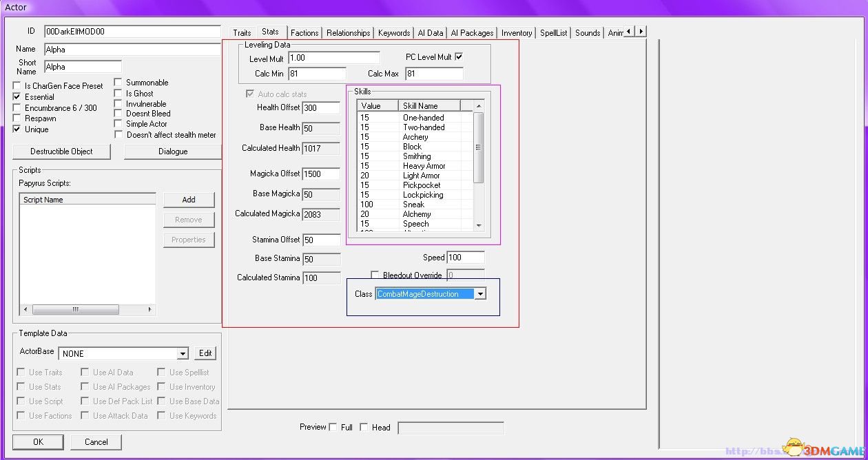Click the ID field containing 00DarkElfMOD00
Viewport: 868px width, 460px height.
click(x=132, y=32)
